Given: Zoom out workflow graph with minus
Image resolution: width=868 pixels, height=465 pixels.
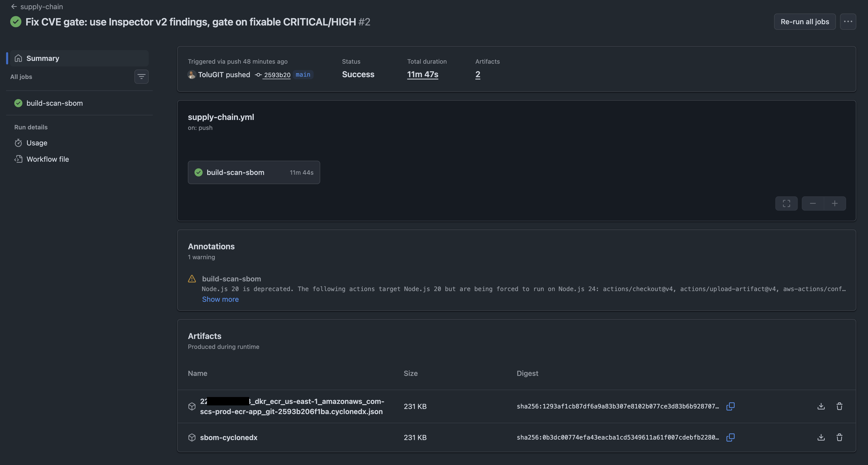Looking at the screenshot, I should tap(813, 203).
